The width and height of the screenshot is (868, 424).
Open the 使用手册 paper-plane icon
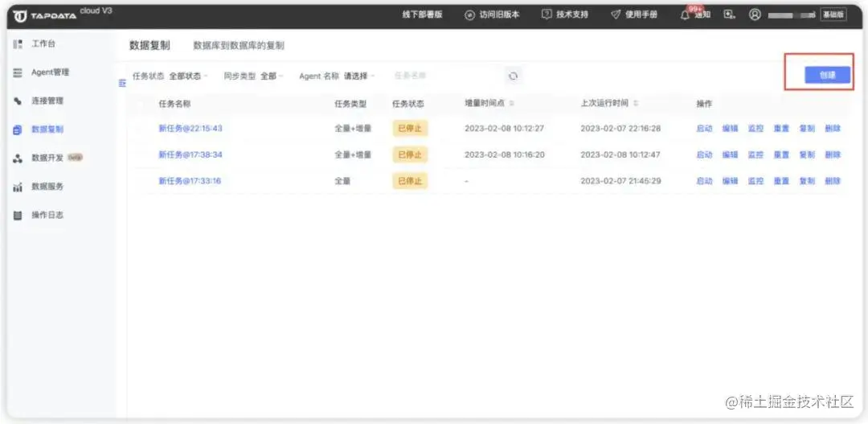pyautogui.click(x=616, y=15)
